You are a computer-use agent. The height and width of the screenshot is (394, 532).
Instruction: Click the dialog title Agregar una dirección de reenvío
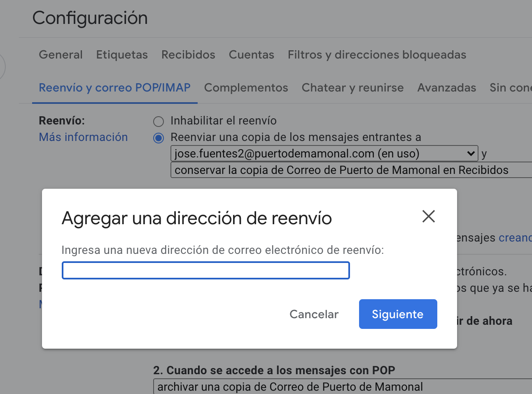tap(196, 218)
